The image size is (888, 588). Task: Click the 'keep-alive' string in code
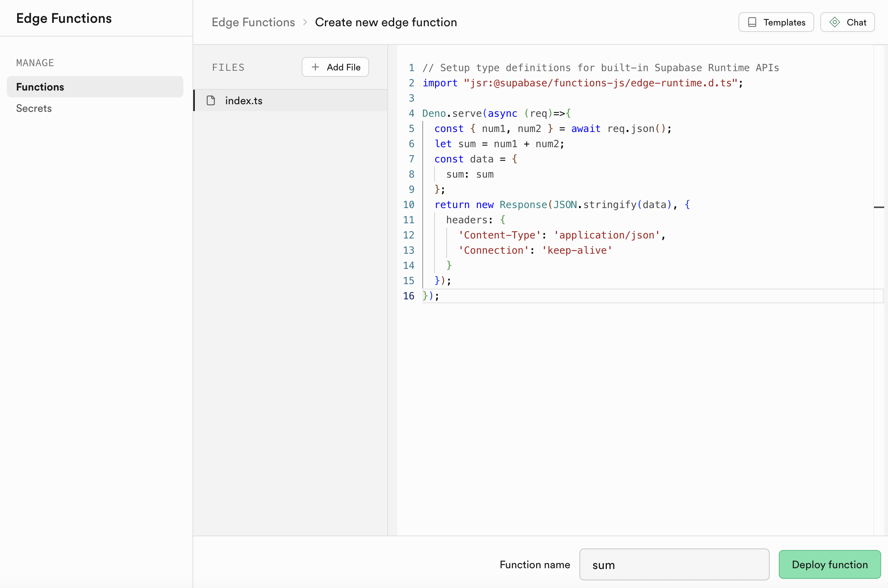(x=577, y=250)
